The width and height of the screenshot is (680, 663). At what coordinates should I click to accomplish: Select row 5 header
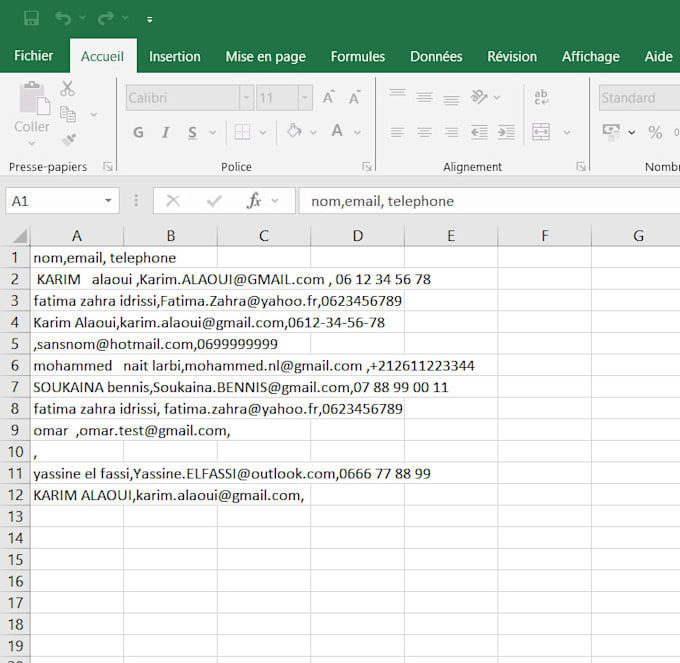coord(15,344)
